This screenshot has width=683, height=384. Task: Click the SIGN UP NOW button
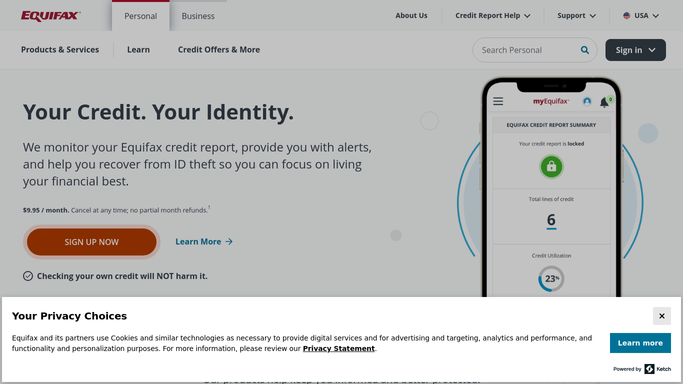(x=91, y=242)
